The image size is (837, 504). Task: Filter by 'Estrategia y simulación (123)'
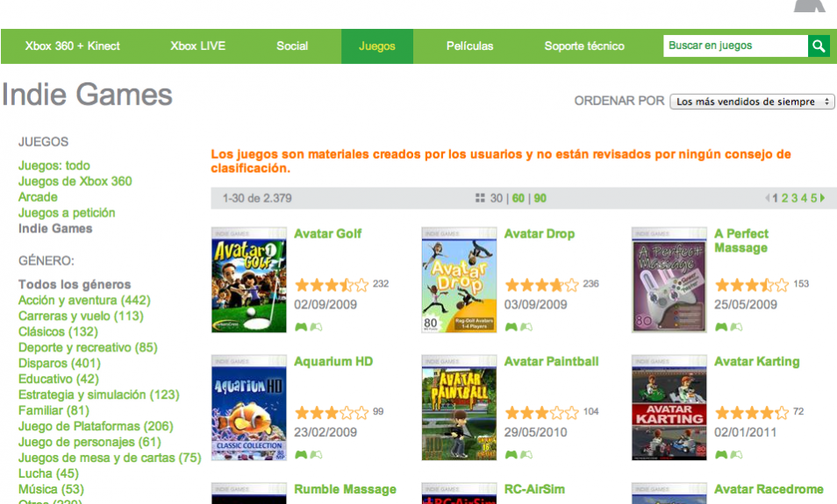[x=99, y=394]
